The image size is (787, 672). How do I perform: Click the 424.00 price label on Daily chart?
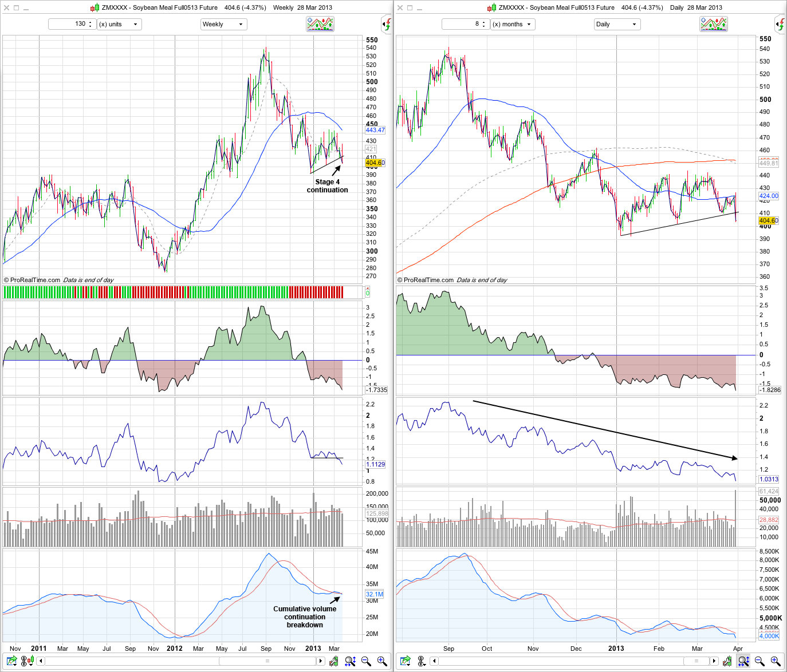click(769, 196)
